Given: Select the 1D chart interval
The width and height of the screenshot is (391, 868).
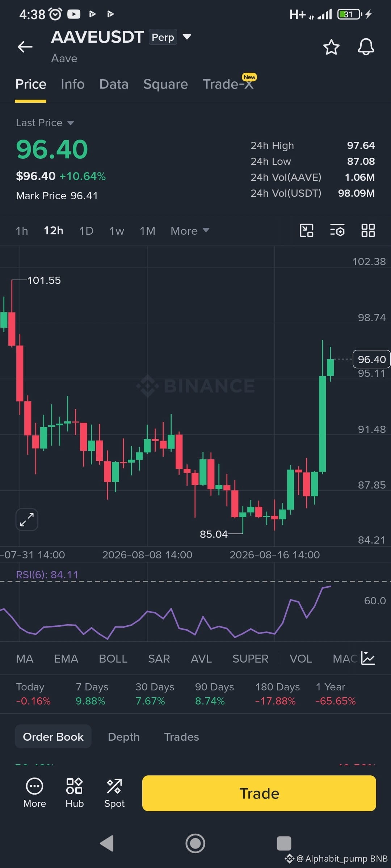Looking at the screenshot, I should click(x=86, y=231).
